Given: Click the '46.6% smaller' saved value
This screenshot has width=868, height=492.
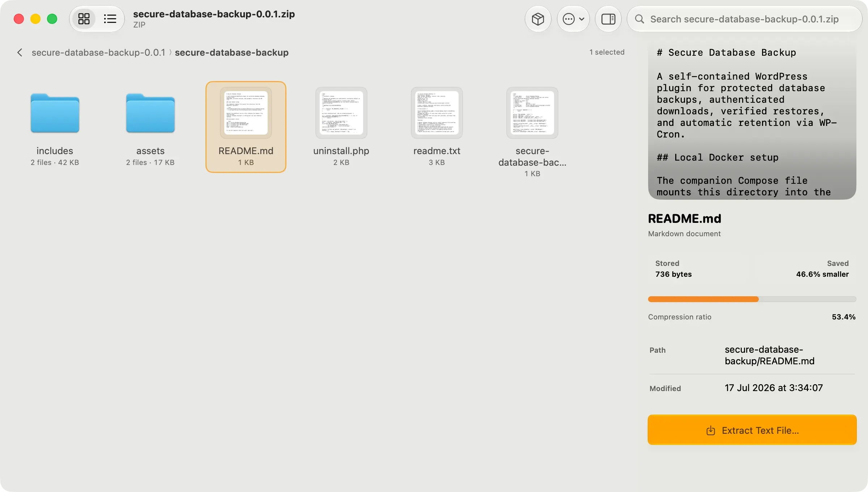Looking at the screenshot, I should (x=822, y=274).
